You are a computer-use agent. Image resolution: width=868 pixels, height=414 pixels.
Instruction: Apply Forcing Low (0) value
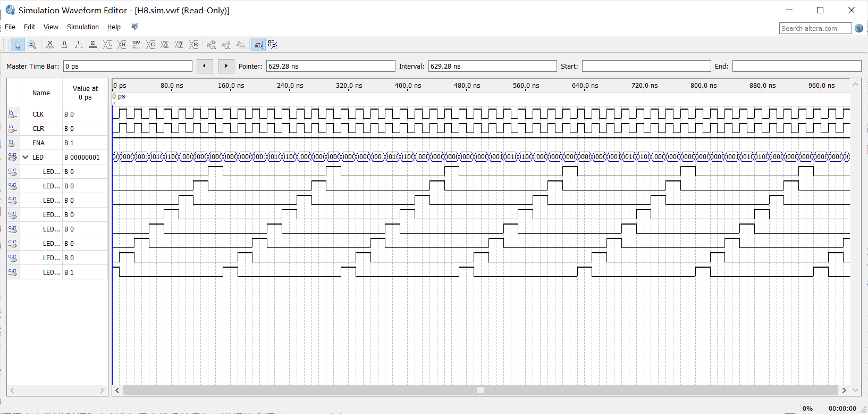click(x=64, y=45)
